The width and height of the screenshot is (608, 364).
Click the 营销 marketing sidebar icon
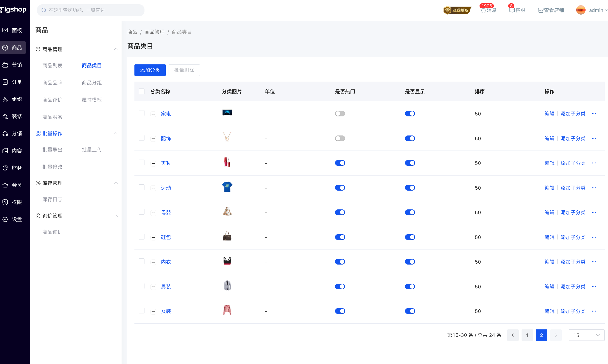pos(5,65)
